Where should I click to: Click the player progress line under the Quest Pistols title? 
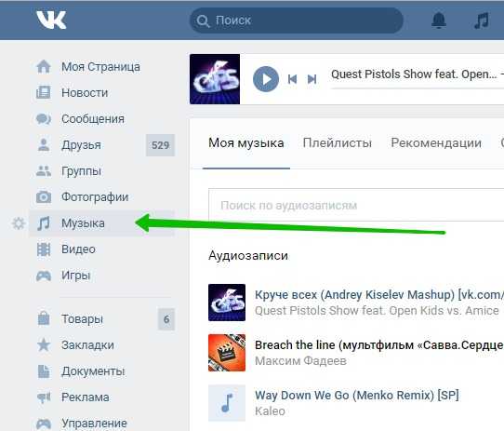[x=418, y=88]
